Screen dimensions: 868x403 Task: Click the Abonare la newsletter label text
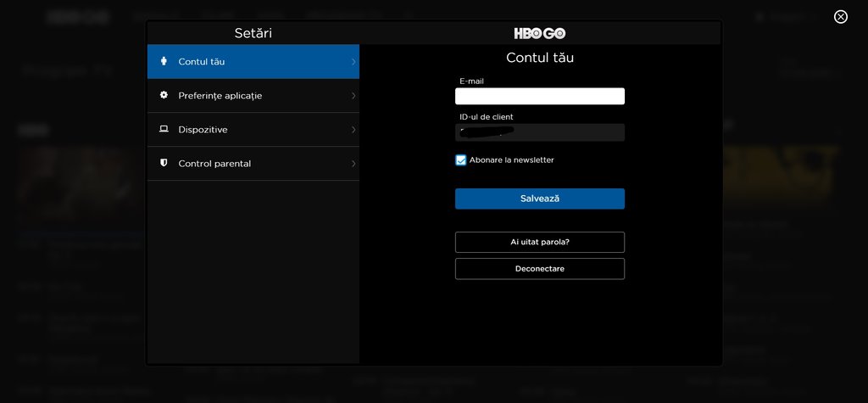coord(511,160)
